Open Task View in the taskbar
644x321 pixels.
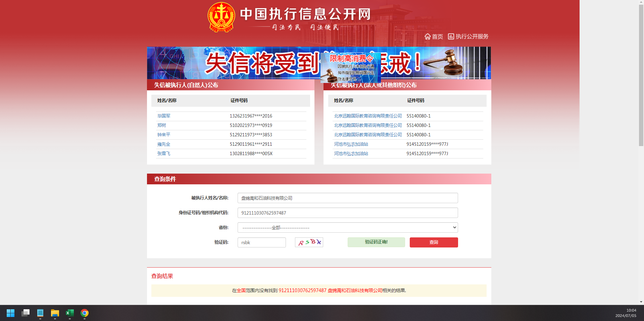[26, 313]
